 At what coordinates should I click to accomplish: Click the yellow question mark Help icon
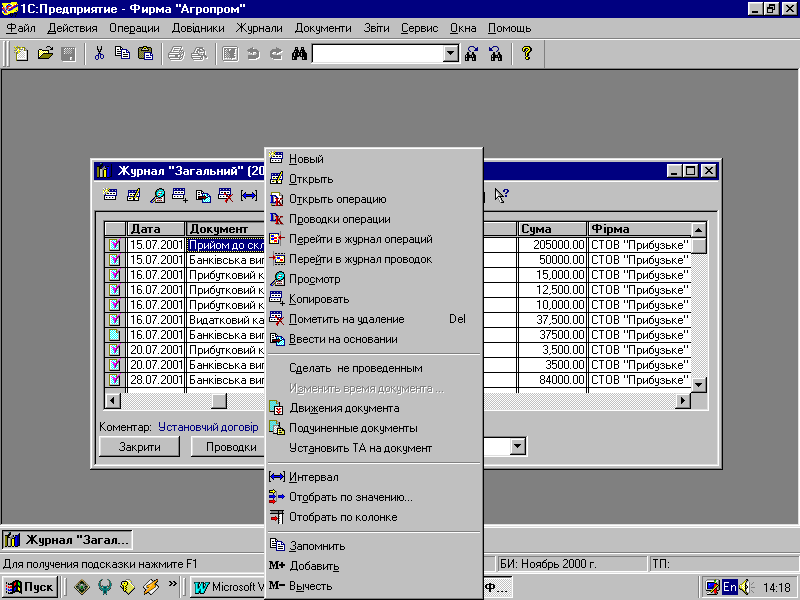[527, 54]
